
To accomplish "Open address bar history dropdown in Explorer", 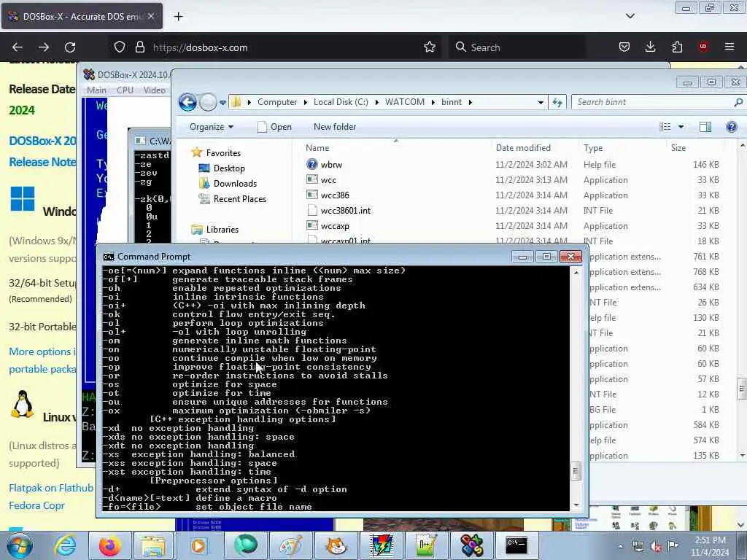I will tap(541, 102).
